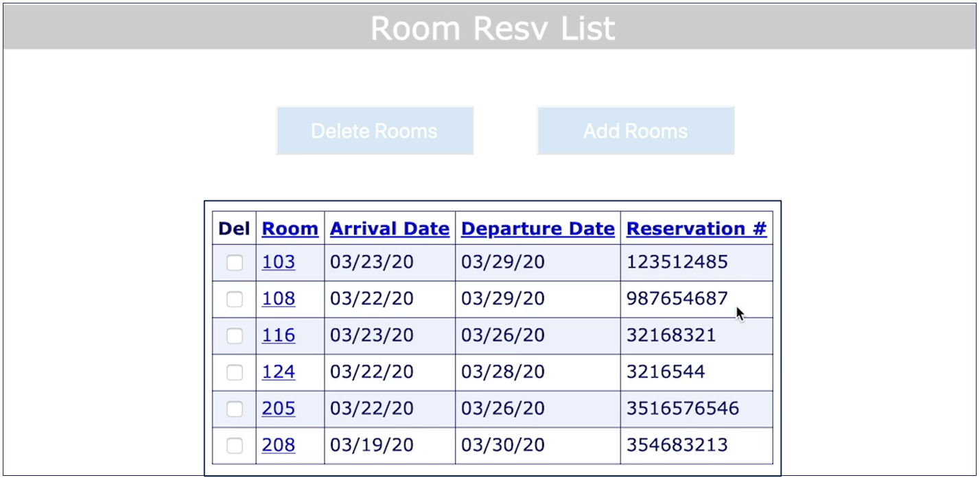Click the Add Rooms button
The height and width of the screenshot is (480, 980).
pos(635,131)
